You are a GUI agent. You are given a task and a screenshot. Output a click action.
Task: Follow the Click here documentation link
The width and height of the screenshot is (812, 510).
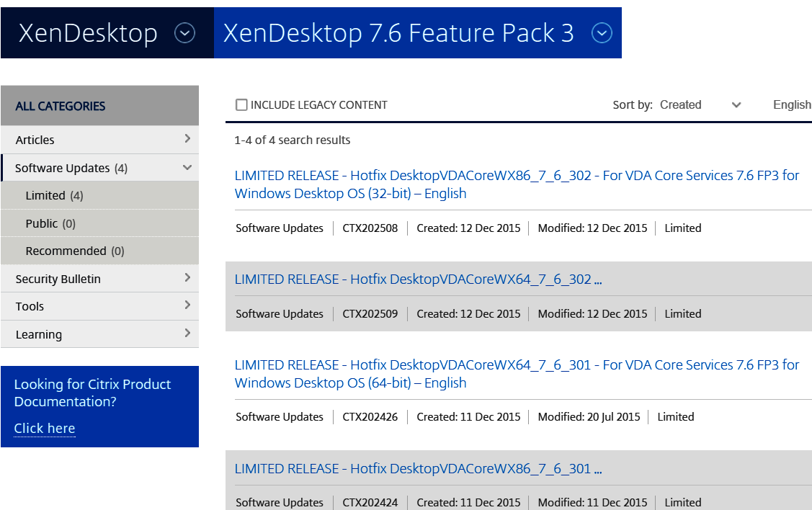pos(45,429)
